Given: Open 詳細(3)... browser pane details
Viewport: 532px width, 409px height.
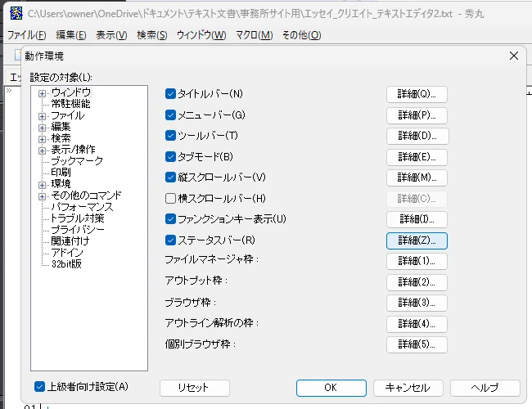Looking at the screenshot, I should pos(417,303).
